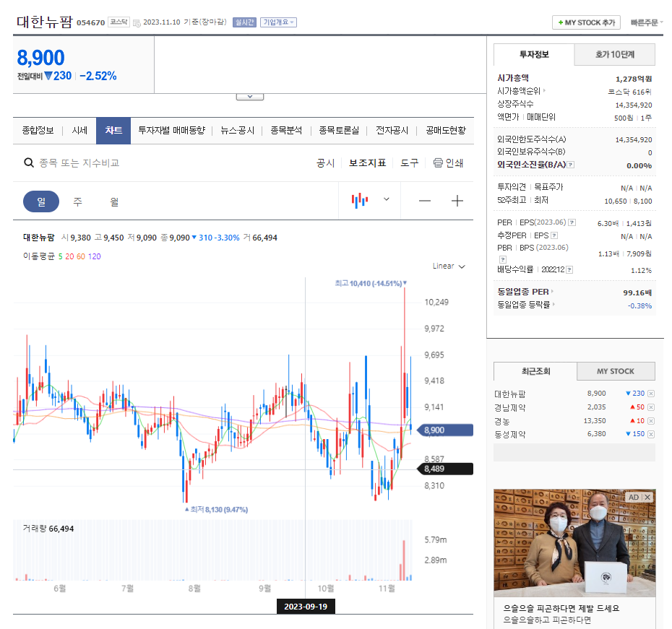Open the 기업개요 dropdown
Screen dimensions: 672x629
pyautogui.click(x=279, y=22)
